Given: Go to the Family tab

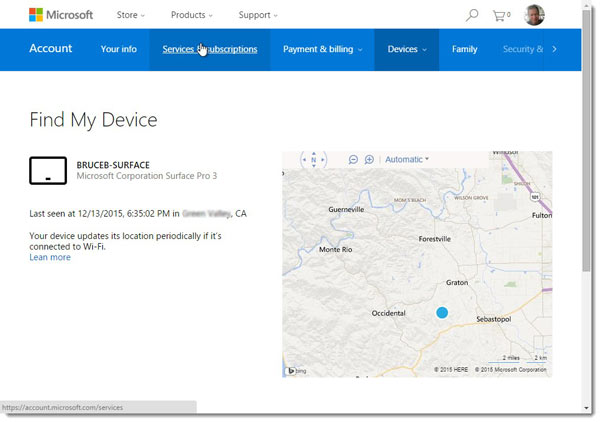Looking at the screenshot, I should click(464, 49).
